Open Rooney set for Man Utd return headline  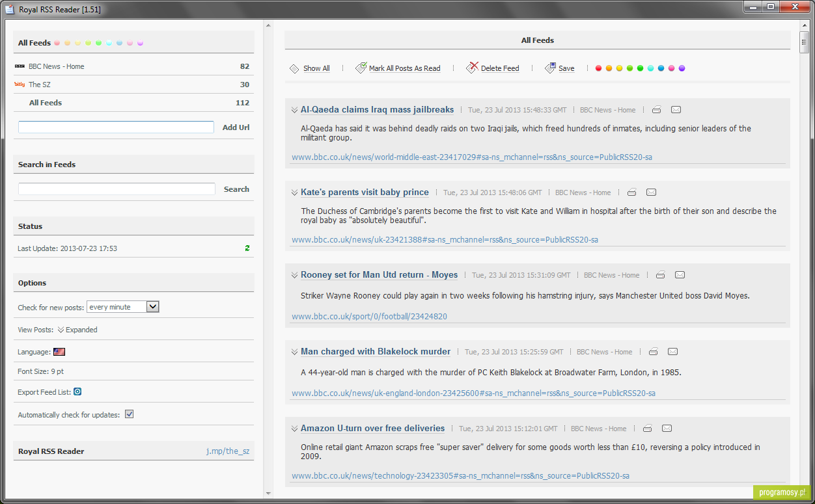379,275
